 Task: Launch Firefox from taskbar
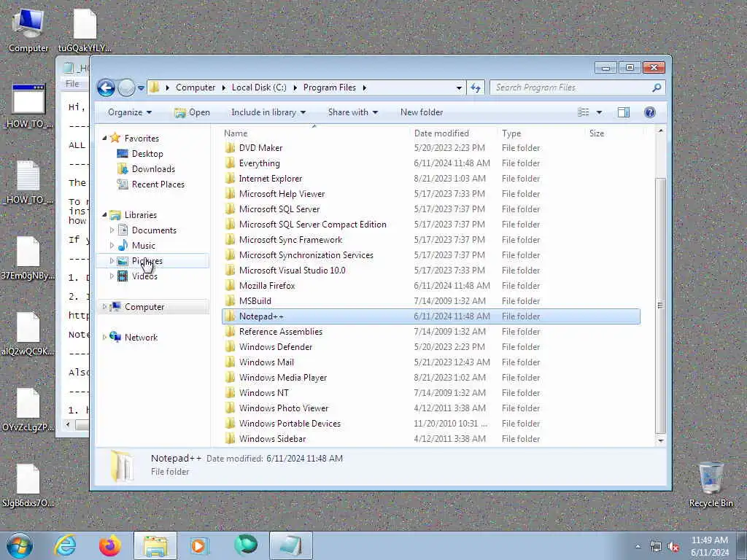(x=109, y=545)
